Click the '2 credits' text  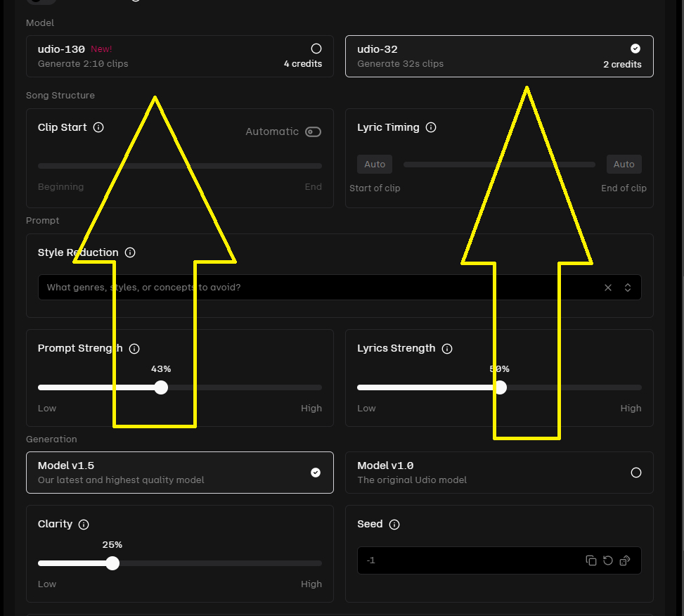point(623,65)
